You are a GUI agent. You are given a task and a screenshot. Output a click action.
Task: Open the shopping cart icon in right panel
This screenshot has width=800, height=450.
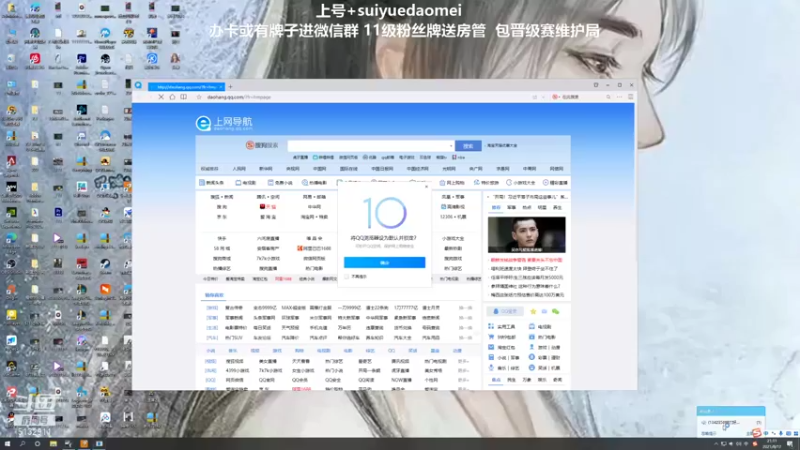(491, 337)
